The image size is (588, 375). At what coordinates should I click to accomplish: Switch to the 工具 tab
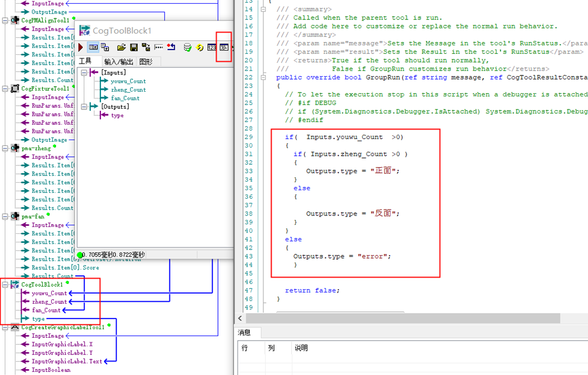click(85, 61)
